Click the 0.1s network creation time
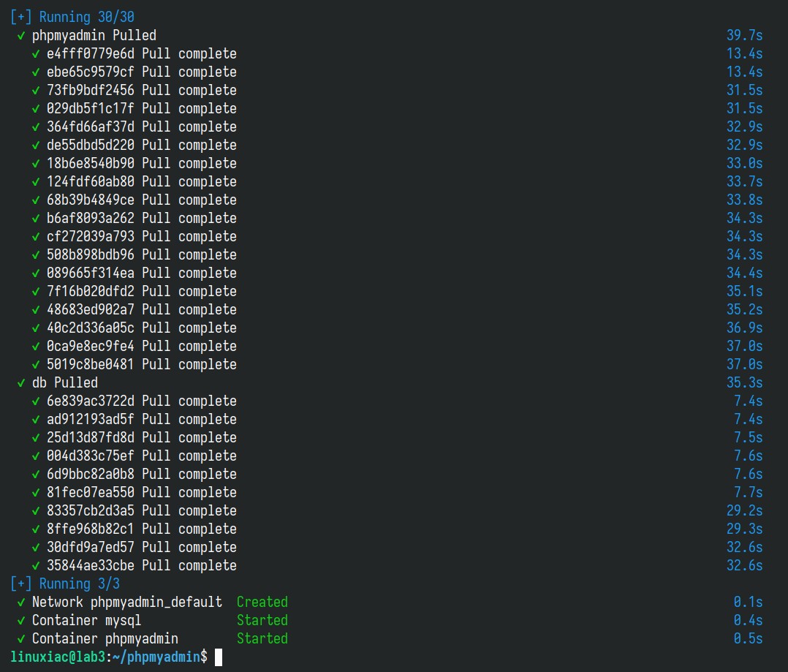Viewport: 788px width, 672px height. [x=748, y=602]
